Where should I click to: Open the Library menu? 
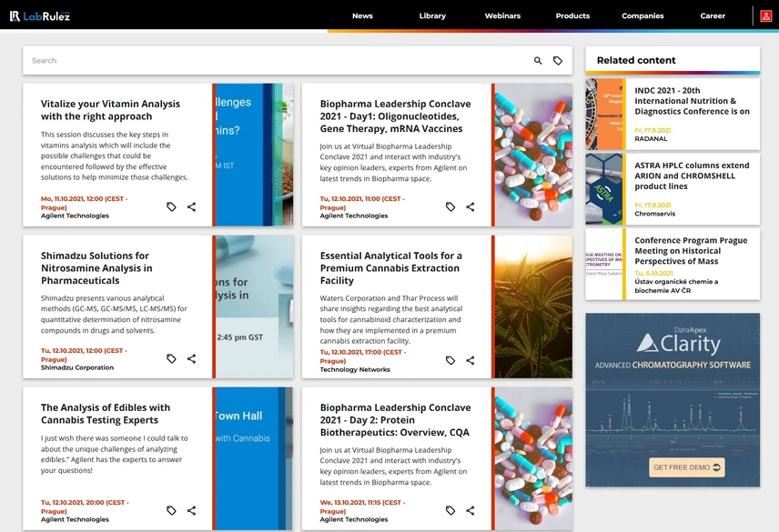click(432, 15)
